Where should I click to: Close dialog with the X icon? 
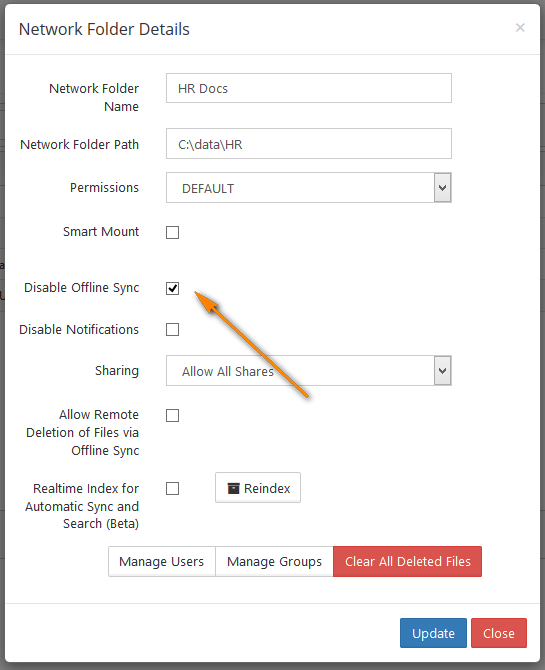point(520,28)
